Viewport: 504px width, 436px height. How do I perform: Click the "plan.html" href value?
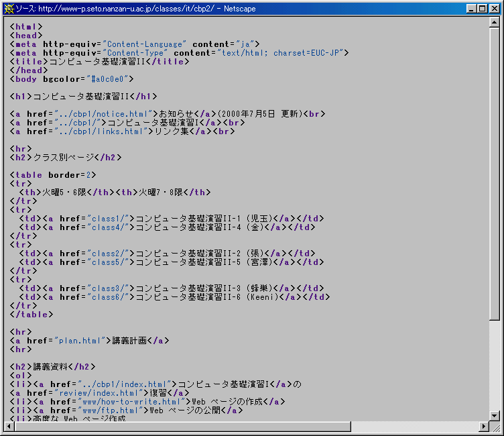click(x=80, y=341)
